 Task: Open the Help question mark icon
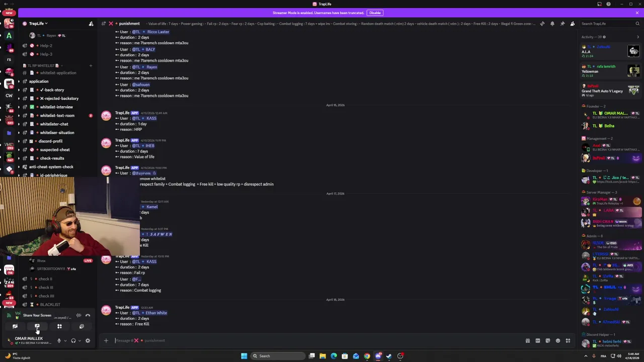(x=608, y=4)
